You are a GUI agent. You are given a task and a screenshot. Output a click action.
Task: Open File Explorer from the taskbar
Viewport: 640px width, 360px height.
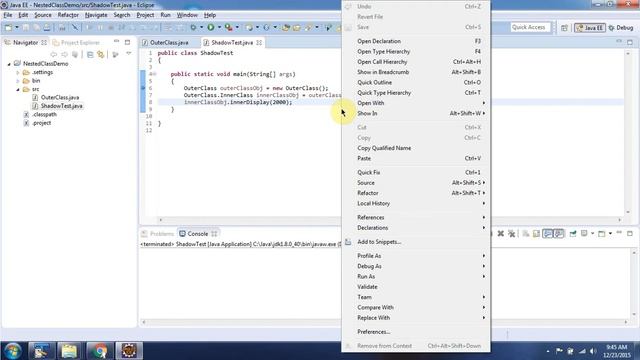69,351
